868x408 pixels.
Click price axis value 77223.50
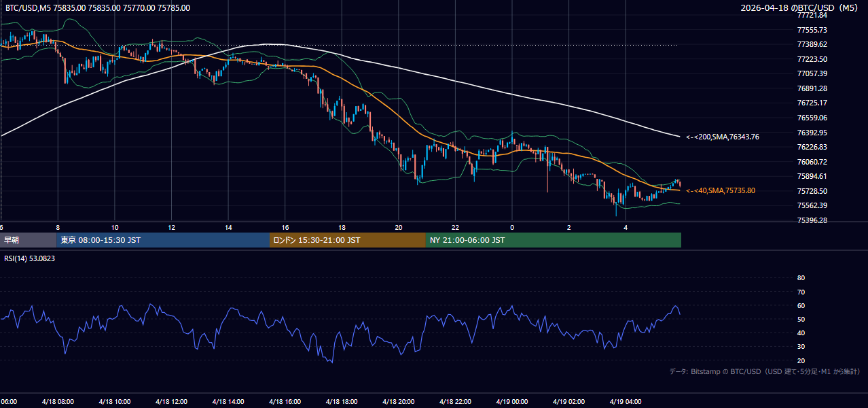(x=812, y=59)
